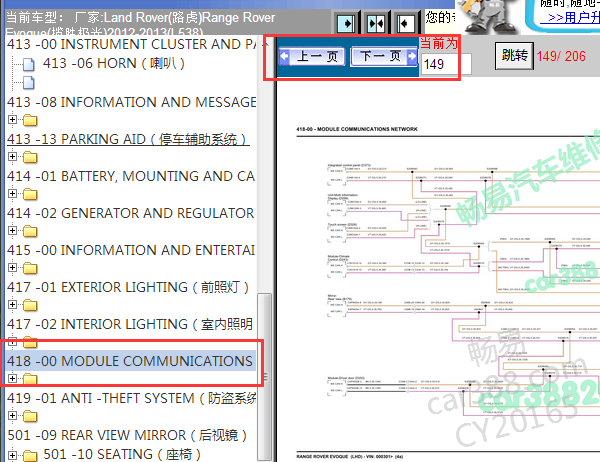600x462 pixels.
Task: Click the page number field showing 149
Action: point(446,64)
